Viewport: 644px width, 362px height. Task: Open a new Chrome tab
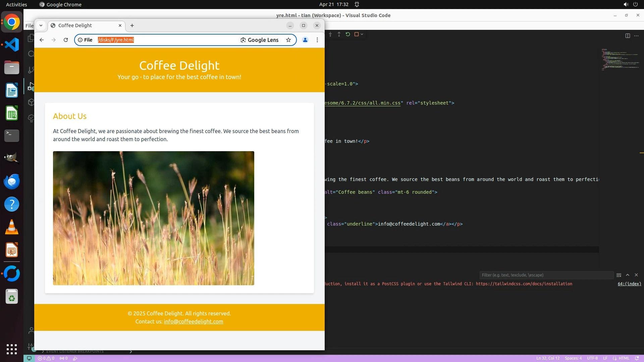point(132,25)
